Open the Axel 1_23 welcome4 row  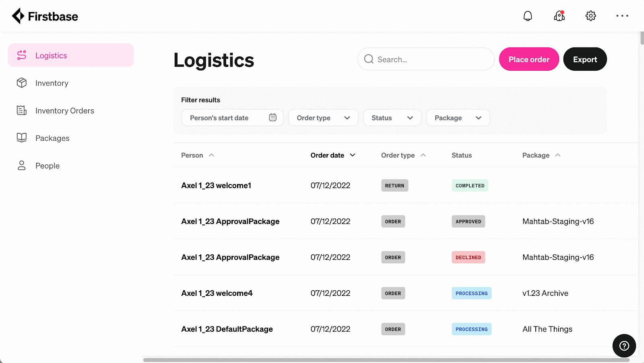[406, 293]
